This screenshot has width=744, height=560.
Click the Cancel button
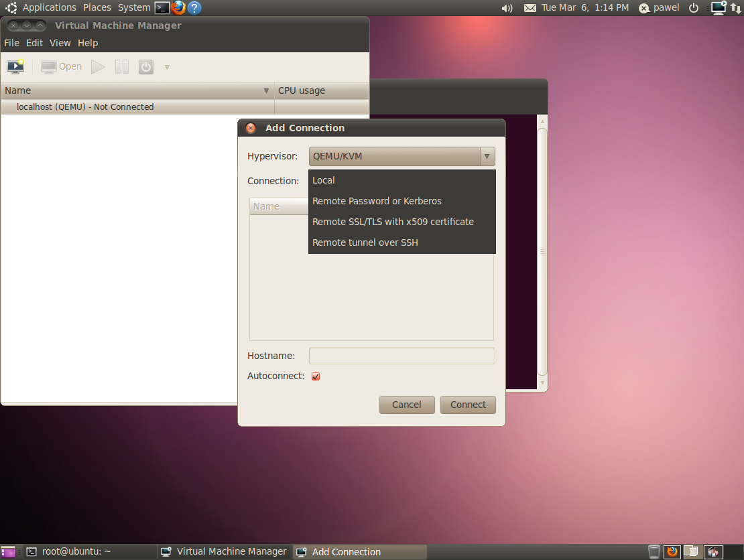[x=407, y=405]
